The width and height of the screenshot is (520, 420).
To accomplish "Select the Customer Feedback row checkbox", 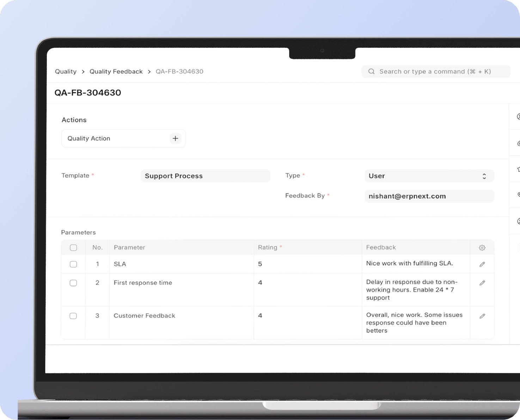I will [x=73, y=316].
